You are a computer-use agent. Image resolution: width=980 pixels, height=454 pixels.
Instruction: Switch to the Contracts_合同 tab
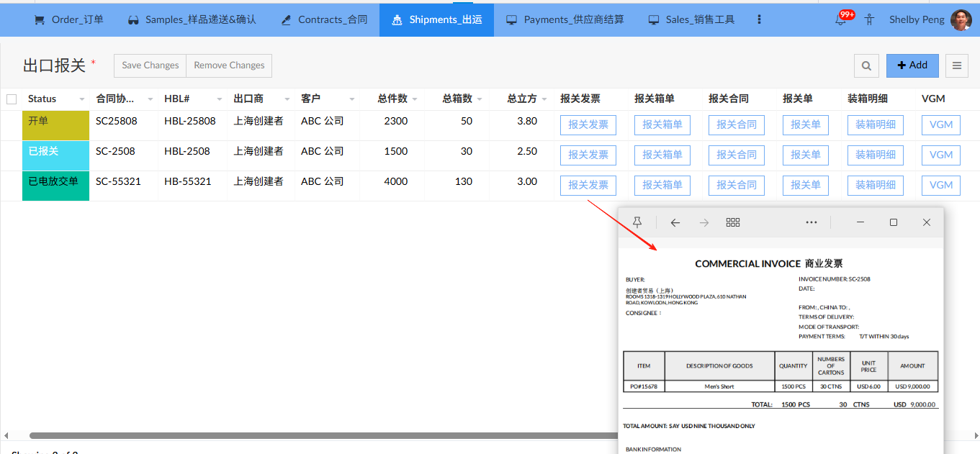324,20
